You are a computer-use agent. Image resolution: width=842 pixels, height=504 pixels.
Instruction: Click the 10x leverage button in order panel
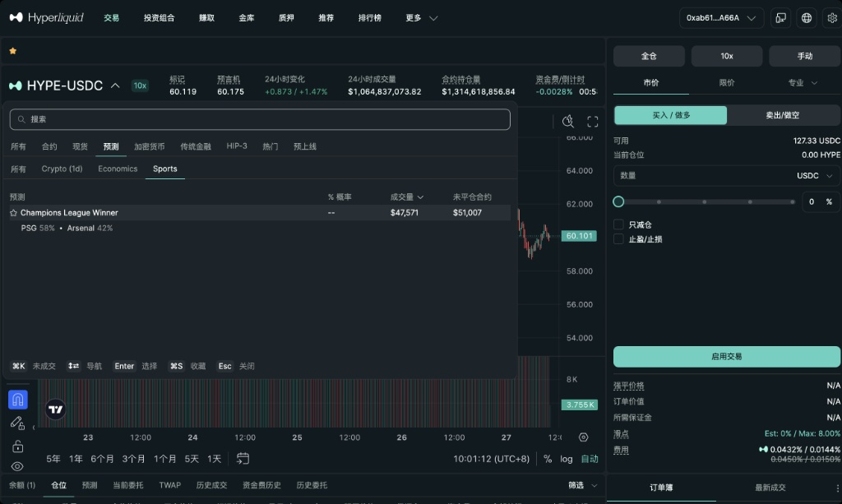point(727,56)
